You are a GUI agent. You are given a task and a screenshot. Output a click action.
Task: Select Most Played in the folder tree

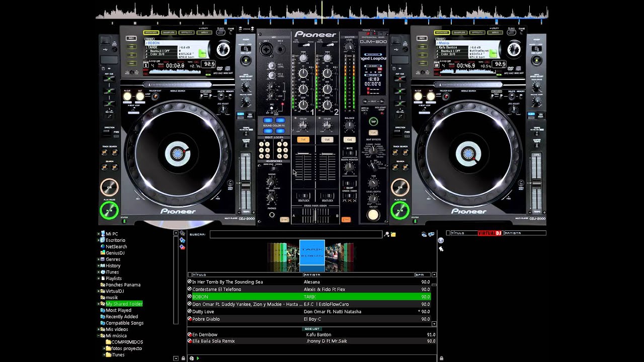tap(118, 310)
